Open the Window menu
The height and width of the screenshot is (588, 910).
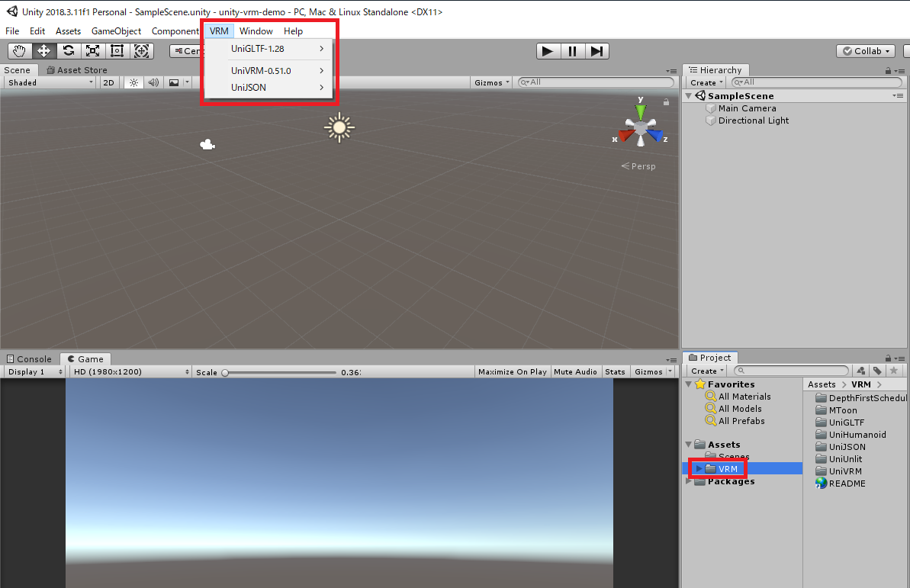click(256, 31)
